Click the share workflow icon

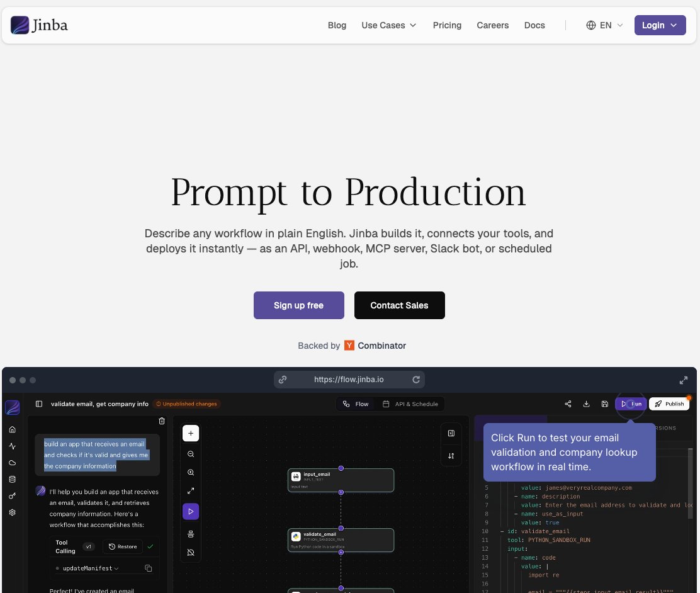coord(568,404)
